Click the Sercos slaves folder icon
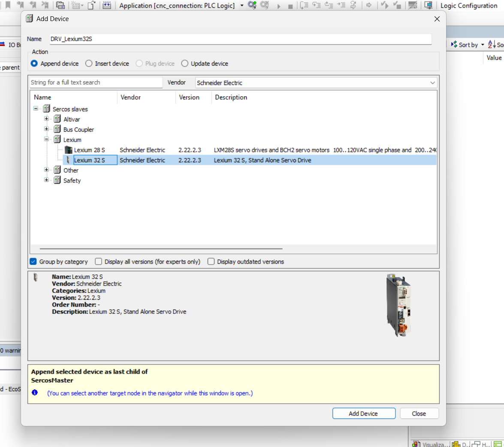Screen dimensions: 504x447 [46, 109]
